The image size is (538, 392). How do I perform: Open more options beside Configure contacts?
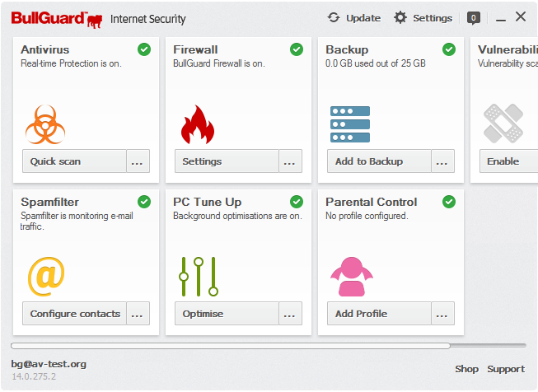[138, 314]
